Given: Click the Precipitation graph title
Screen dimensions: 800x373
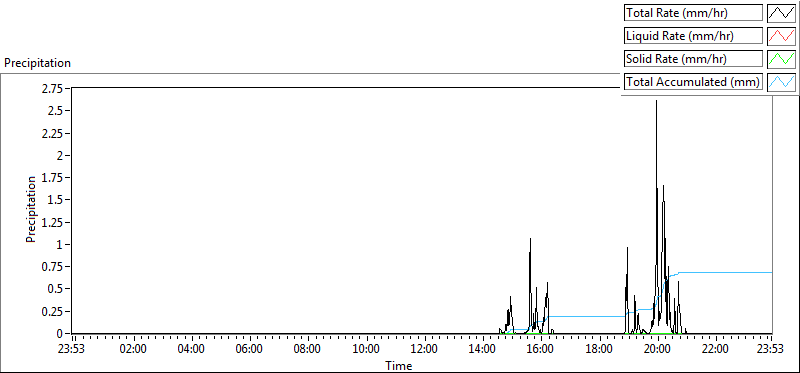Looking at the screenshot, I should coord(38,63).
